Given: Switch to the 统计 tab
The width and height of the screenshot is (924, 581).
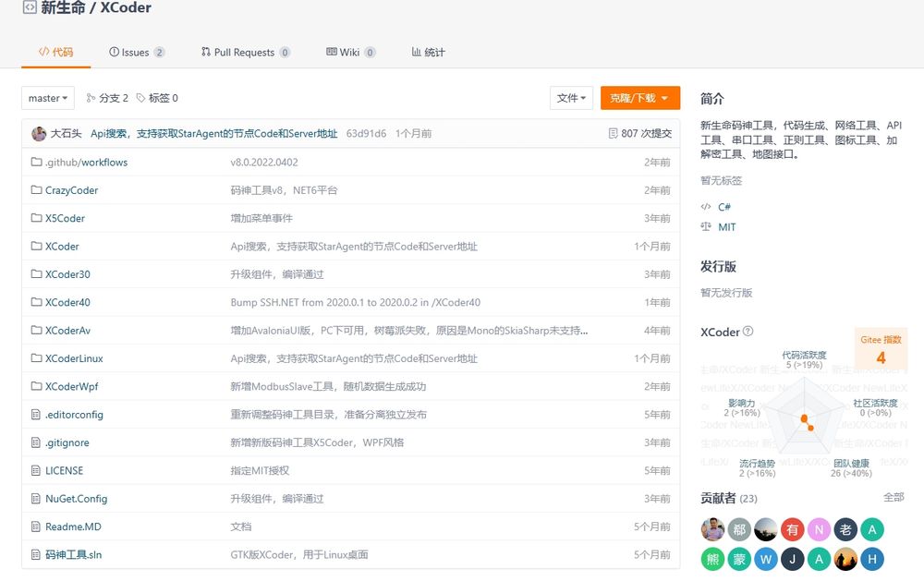Looking at the screenshot, I should [x=428, y=52].
